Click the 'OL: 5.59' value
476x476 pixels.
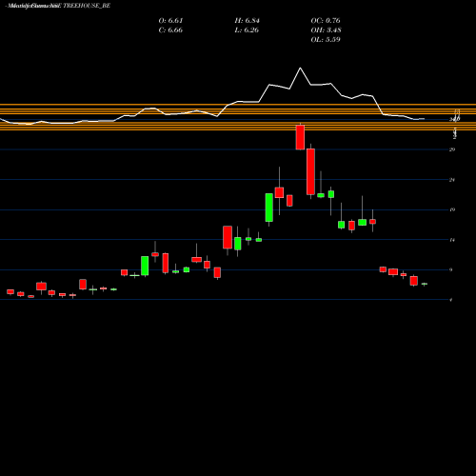click(326, 40)
